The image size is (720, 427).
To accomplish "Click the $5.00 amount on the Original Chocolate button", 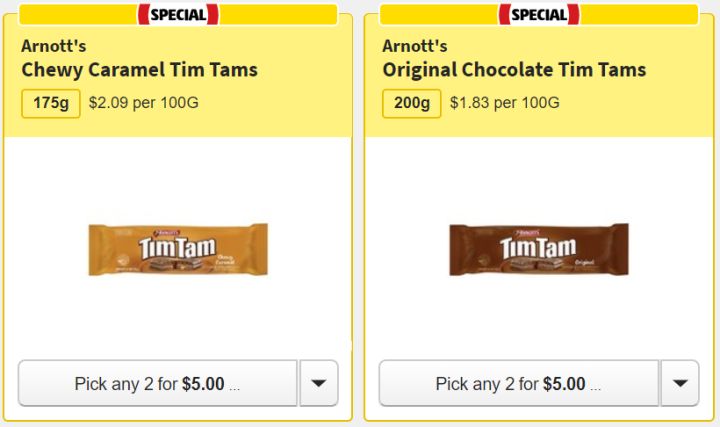I will tap(564, 384).
